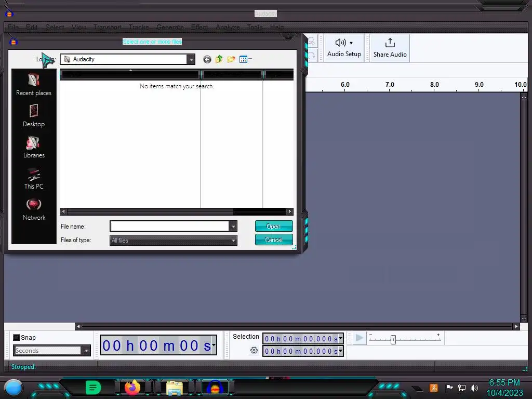The width and height of the screenshot is (532, 399).
Task: Open Recent places in the file dialog
Action: point(34,85)
